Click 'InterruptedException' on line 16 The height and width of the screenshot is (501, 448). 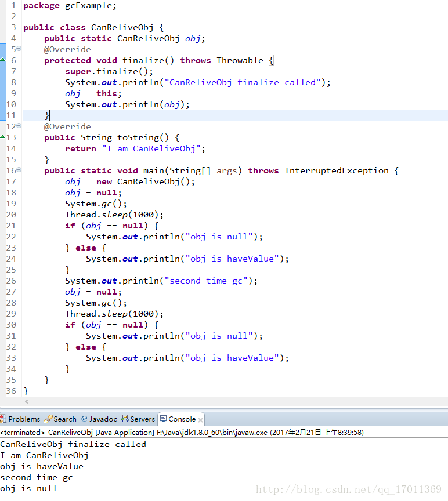pyautogui.click(x=337, y=170)
